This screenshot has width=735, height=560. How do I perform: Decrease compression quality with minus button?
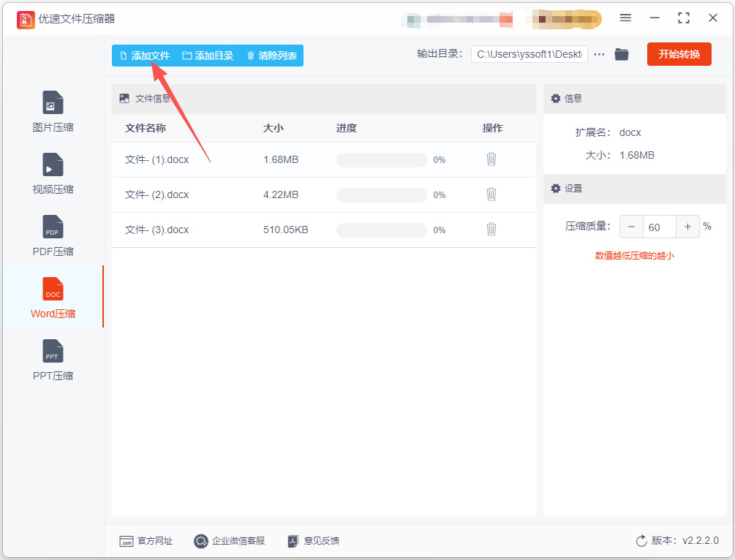pos(631,227)
